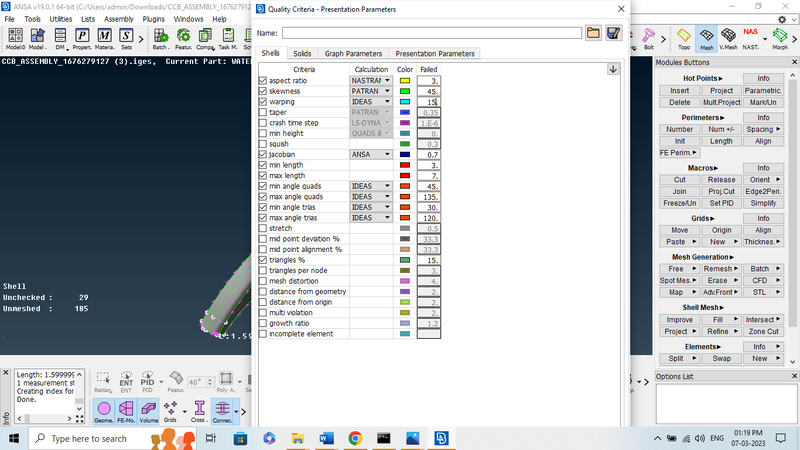Open the Task Manager icon
Image resolution: width=800 pixels, height=450 pixels.
228,39
